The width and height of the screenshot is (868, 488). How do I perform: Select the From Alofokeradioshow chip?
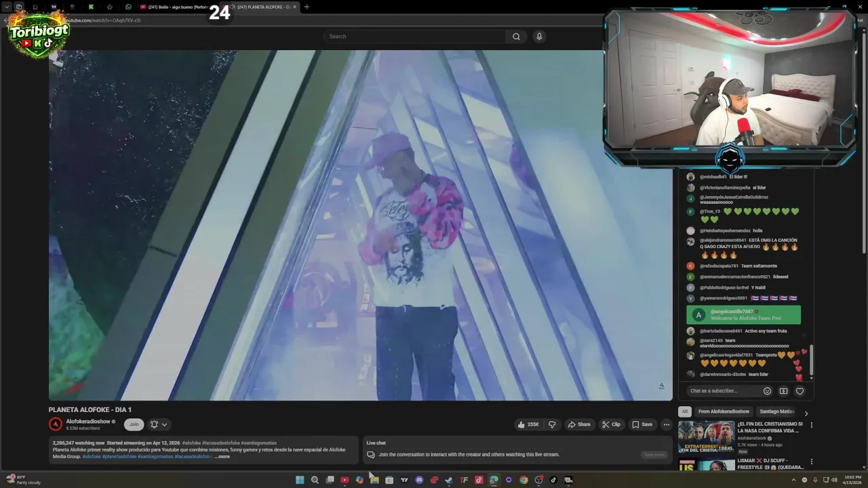coord(724,411)
